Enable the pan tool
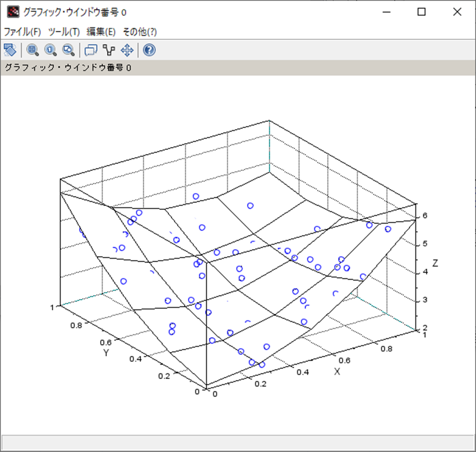Screen dimensions: 476x452 126,50
